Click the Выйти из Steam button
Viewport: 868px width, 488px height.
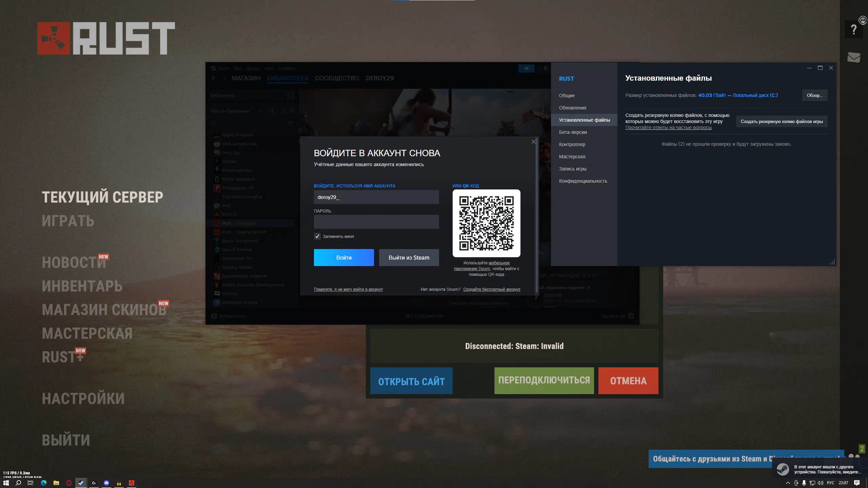pyautogui.click(x=409, y=258)
